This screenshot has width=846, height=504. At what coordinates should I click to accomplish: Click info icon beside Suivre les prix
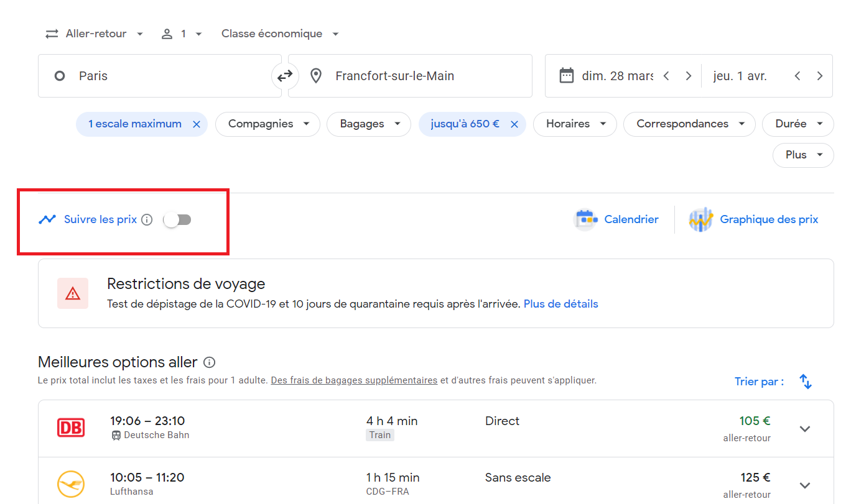[x=147, y=219]
